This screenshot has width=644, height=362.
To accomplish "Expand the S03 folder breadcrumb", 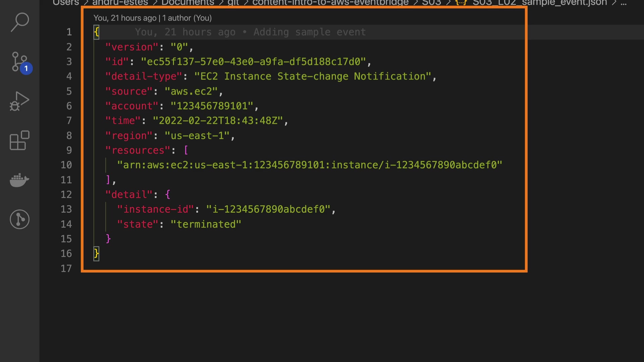I will click(431, 3).
